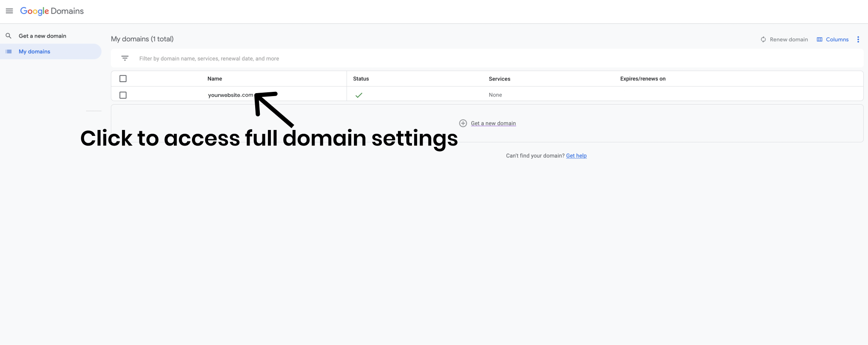The width and height of the screenshot is (868, 345).
Task: Click the green status checkmark for yourwebsite.com
Action: coord(359,95)
